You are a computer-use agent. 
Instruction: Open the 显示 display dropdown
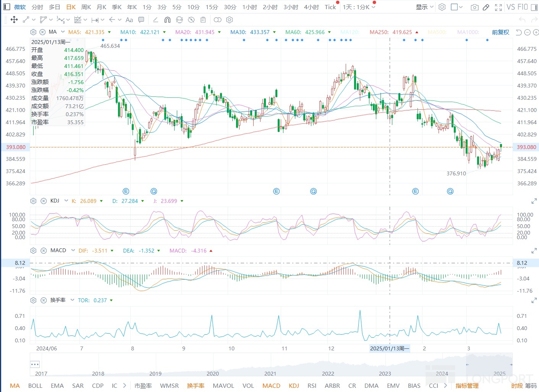tap(424, 7)
